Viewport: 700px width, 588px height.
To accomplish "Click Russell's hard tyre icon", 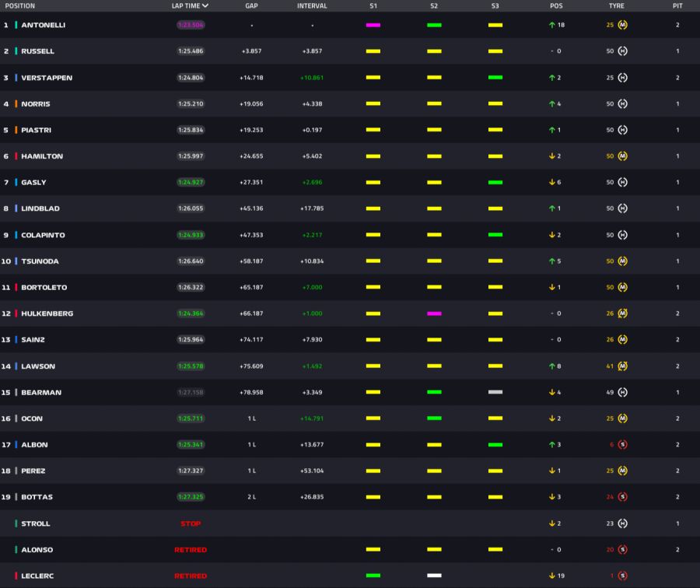I will (x=623, y=51).
